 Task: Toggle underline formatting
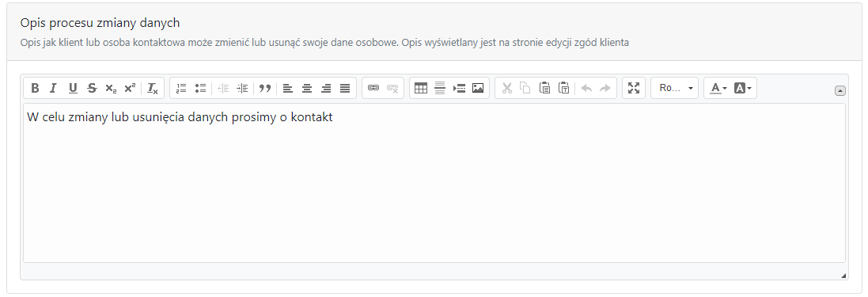pos(73,88)
